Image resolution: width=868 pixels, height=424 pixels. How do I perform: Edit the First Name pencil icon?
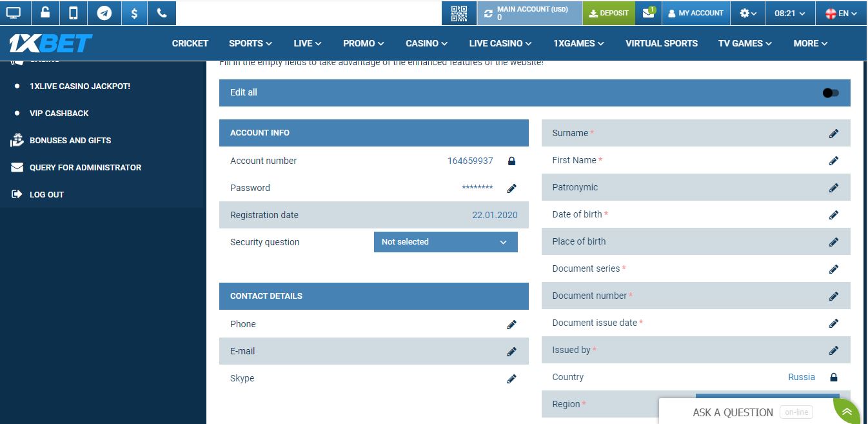834,161
